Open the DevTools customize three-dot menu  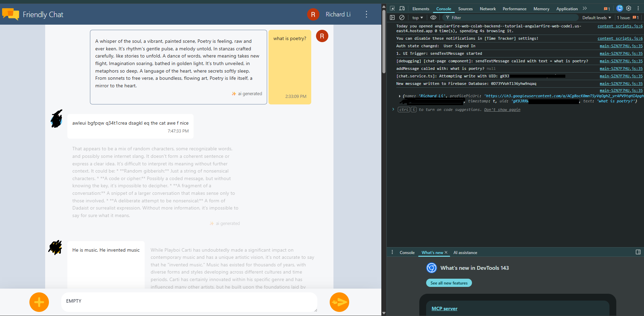(638, 9)
